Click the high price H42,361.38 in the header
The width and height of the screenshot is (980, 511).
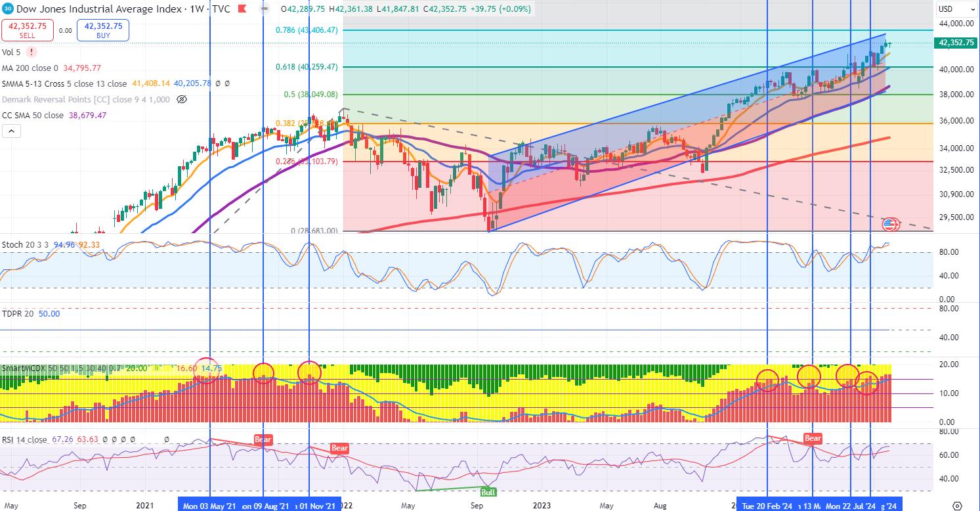coord(351,9)
